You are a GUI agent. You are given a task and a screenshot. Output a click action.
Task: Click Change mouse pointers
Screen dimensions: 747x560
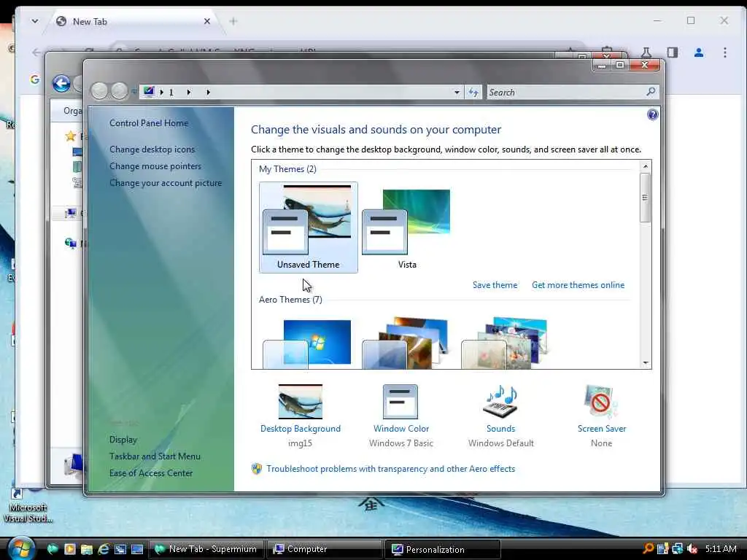coord(155,166)
